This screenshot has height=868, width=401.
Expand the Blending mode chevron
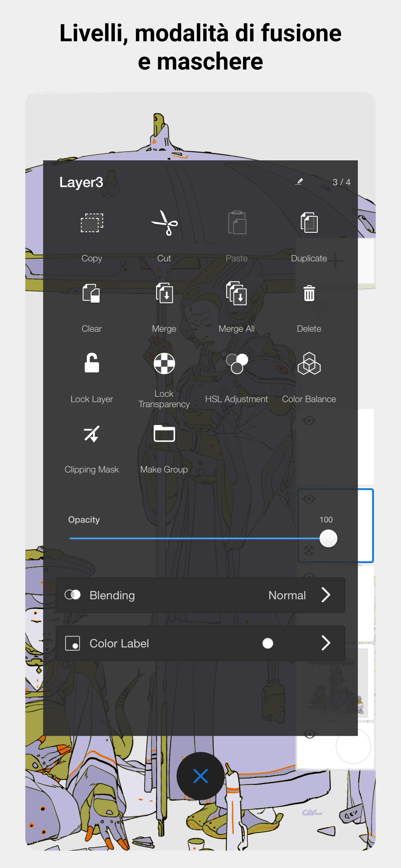point(325,595)
